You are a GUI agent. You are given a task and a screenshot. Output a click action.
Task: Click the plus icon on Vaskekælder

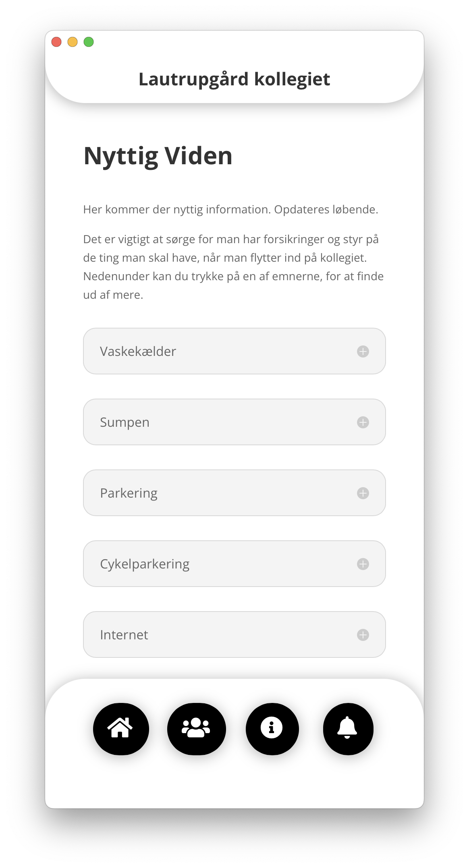363,351
